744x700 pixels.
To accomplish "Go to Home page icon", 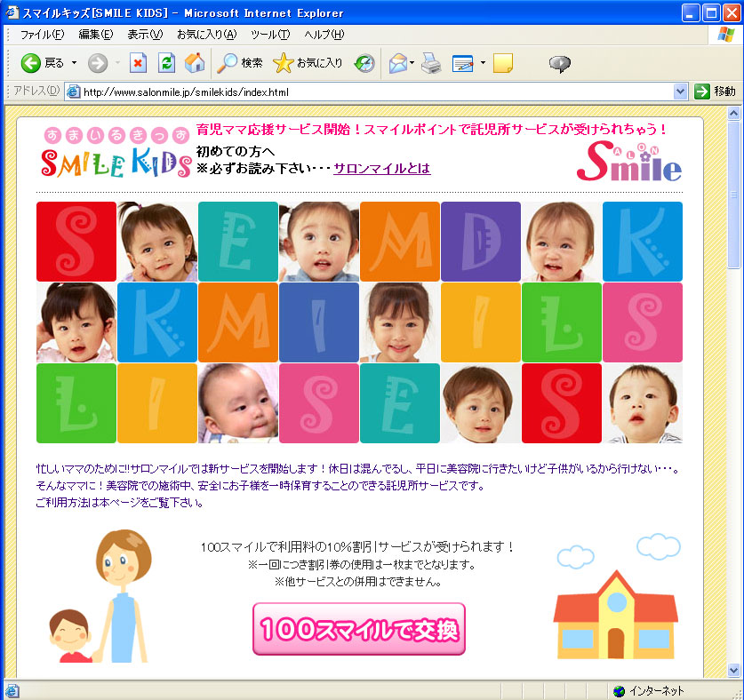I will 195,63.
